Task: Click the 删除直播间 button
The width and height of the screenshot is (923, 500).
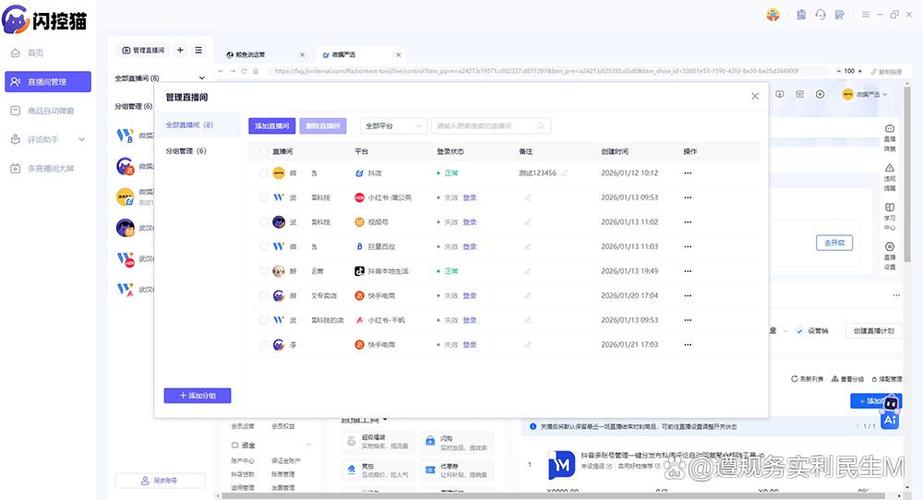Action: pyautogui.click(x=323, y=126)
